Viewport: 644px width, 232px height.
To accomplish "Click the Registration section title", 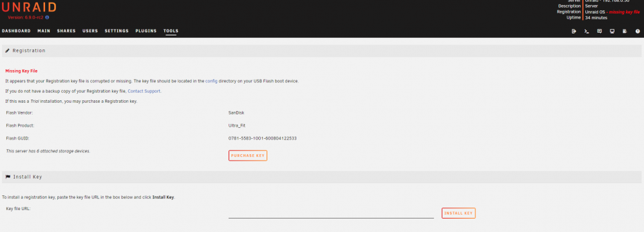I will point(29,51).
